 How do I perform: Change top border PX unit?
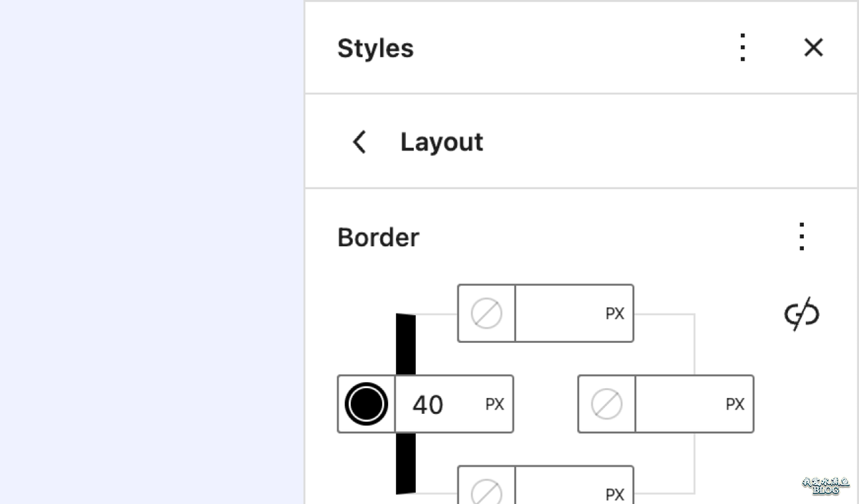tap(615, 314)
